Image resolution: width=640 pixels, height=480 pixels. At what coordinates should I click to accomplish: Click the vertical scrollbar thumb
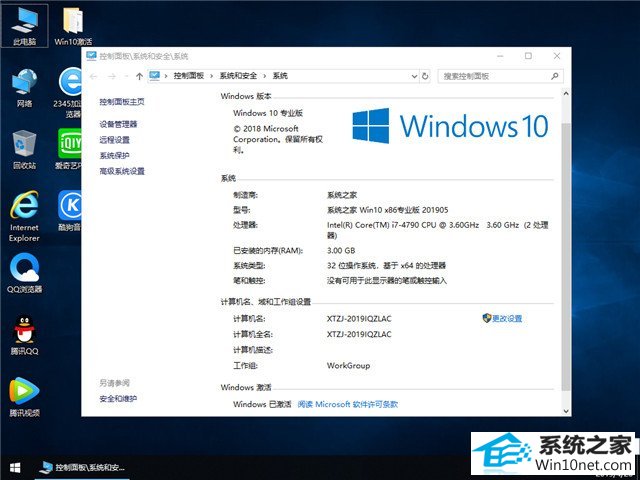pyautogui.click(x=566, y=256)
